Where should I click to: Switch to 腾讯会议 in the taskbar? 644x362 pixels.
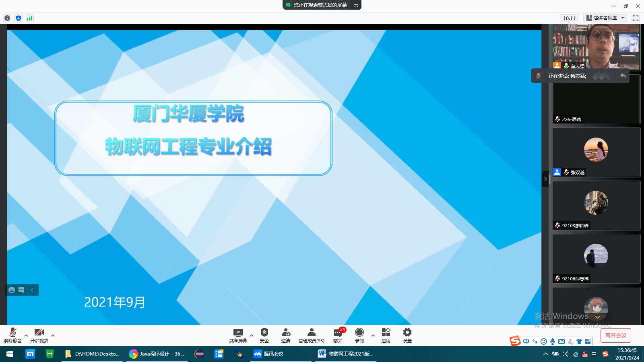tap(268, 354)
